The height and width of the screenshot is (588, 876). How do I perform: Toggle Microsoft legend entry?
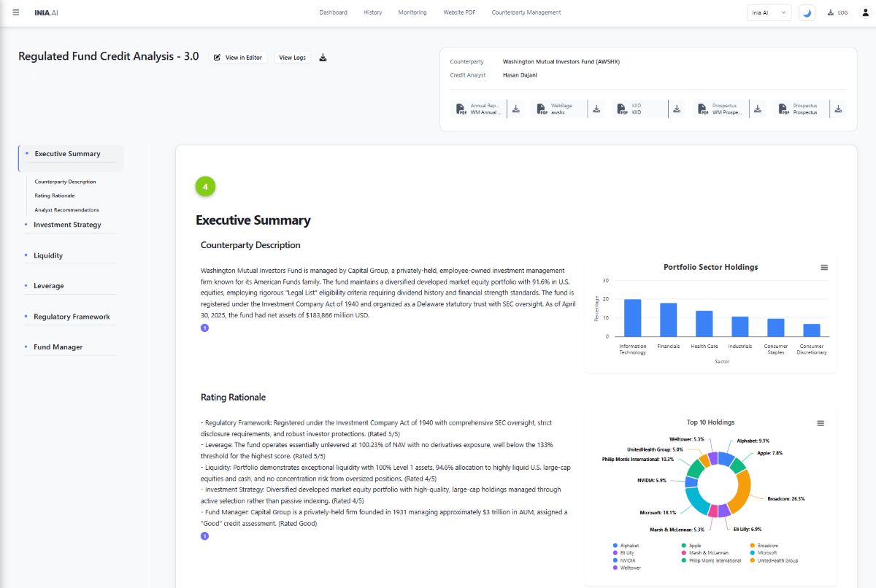762,553
